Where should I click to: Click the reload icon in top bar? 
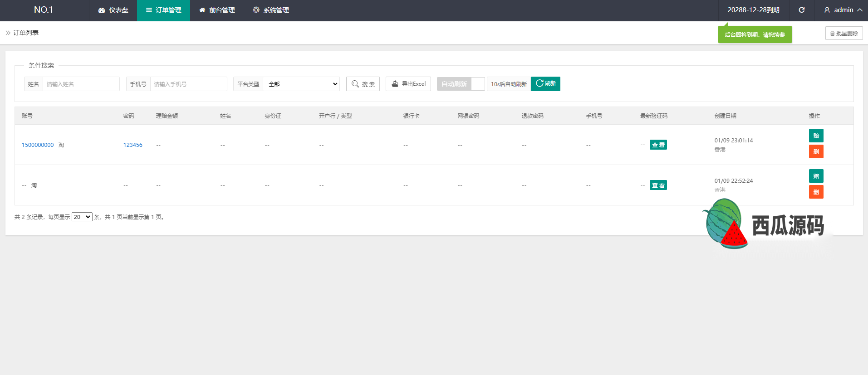[801, 10]
